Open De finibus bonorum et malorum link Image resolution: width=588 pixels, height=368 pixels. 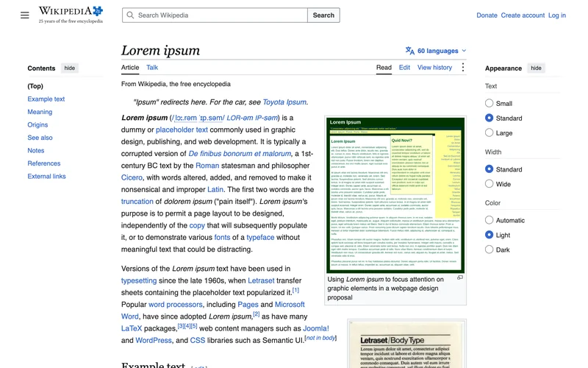click(x=240, y=154)
